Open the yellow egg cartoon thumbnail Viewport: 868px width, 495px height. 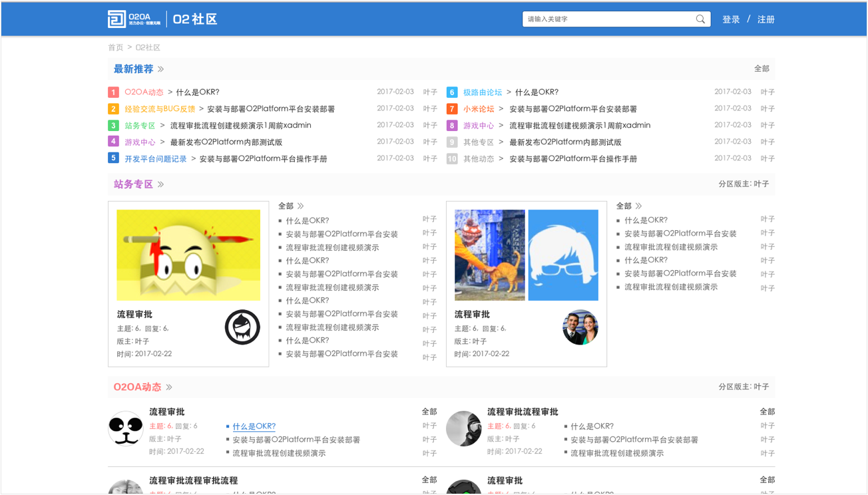click(x=188, y=255)
